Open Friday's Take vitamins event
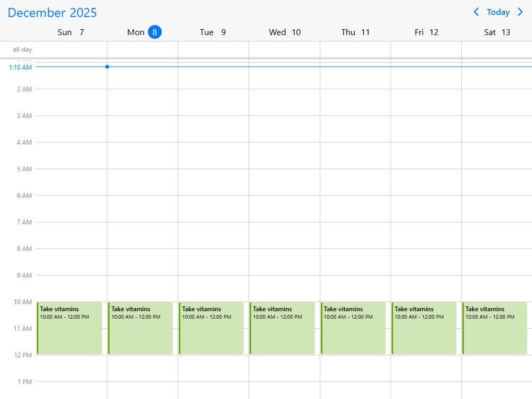 424,328
